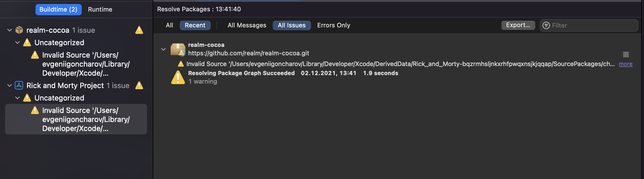
Task: Click warning icon of Uncategorized under realm-cocoa
Action: point(27,42)
